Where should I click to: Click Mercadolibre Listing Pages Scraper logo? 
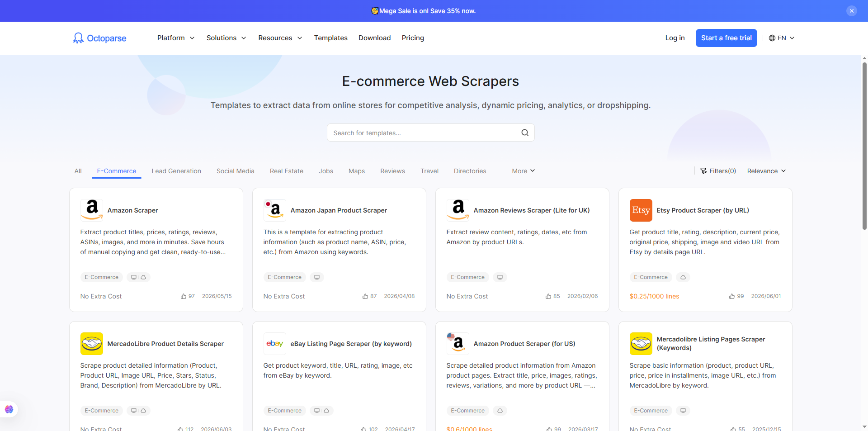pyautogui.click(x=641, y=344)
